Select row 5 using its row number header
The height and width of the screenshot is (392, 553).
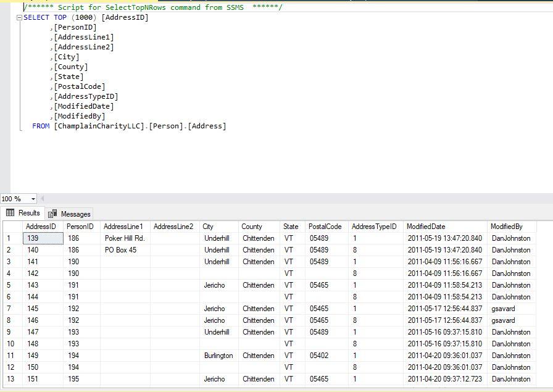[7, 285]
